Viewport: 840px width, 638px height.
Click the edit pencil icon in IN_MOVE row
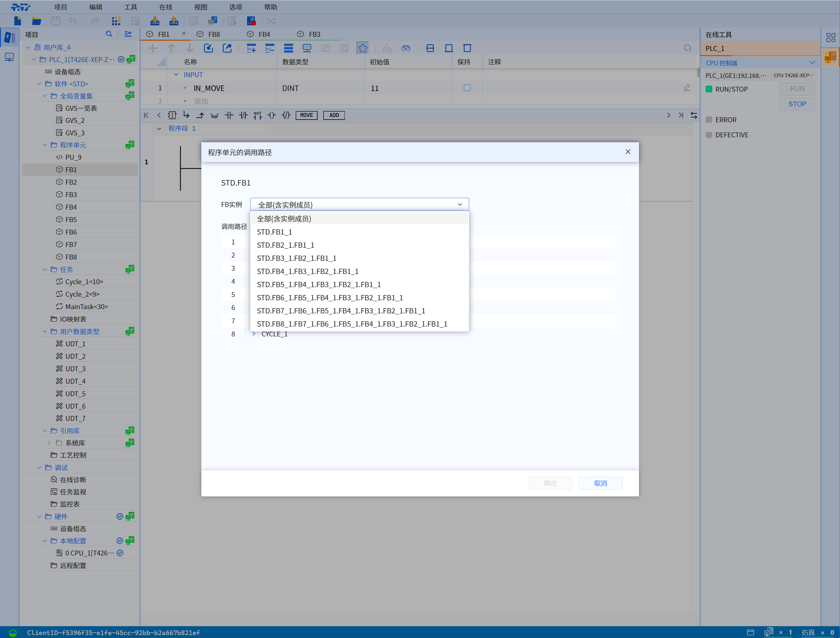pos(687,88)
